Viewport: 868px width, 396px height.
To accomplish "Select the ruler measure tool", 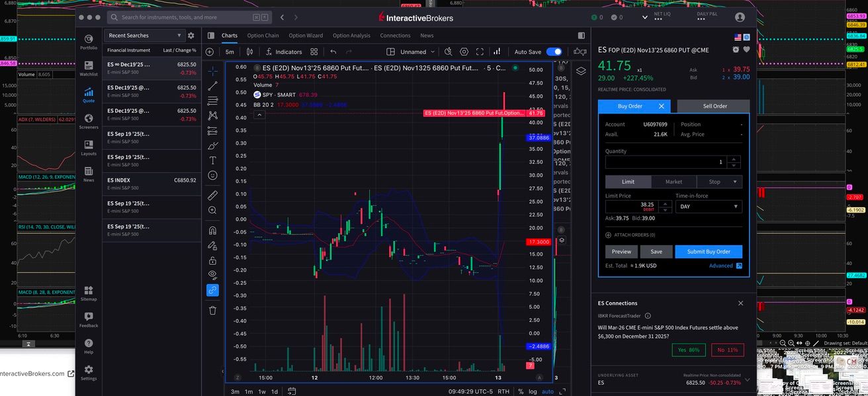I will coord(212,195).
